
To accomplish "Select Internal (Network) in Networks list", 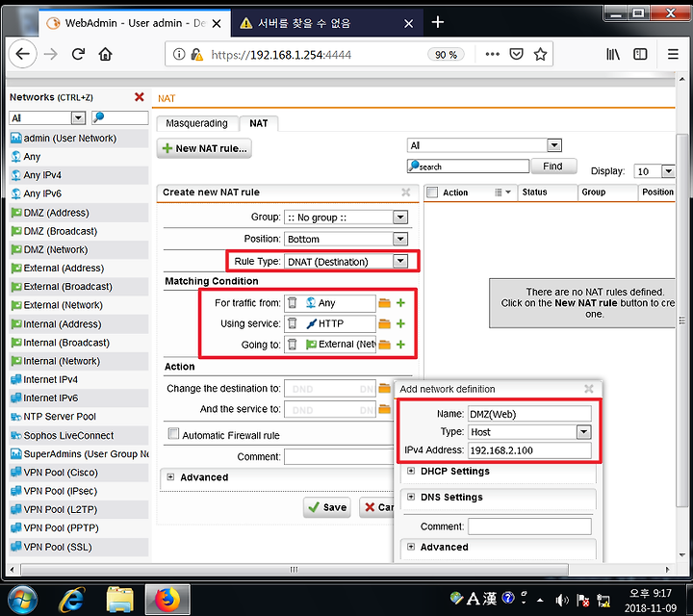I will (79, 361).
